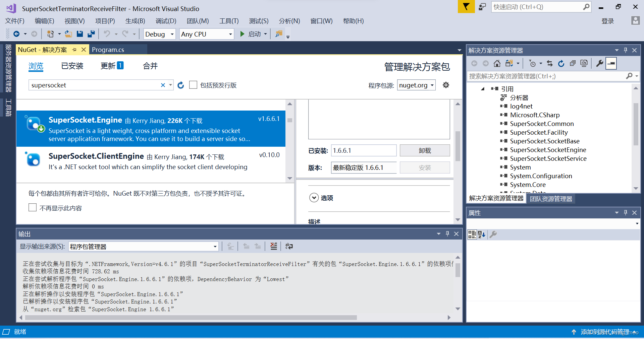Toggle auto-hide pin on Output panel
Image resolution: width=644 pixels, height=339 pixels.
click(x=447, y=233)
